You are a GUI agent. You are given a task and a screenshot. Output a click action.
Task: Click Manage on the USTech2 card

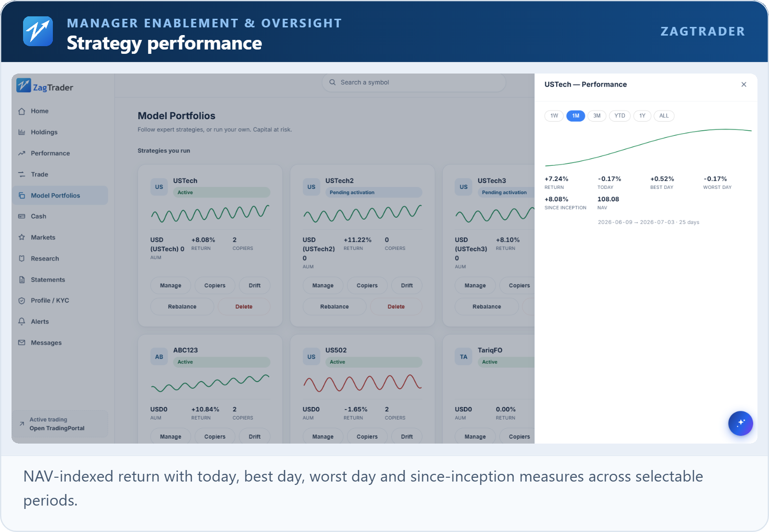coord(323,285)
